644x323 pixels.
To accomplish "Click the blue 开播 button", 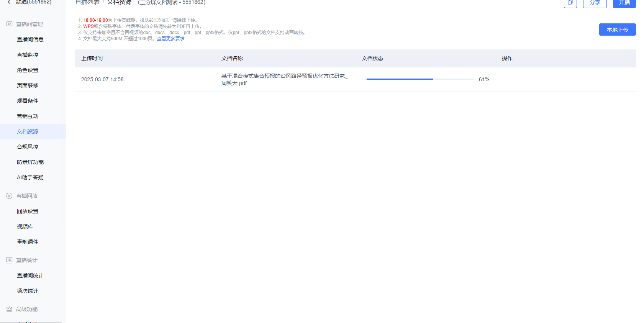I will tap(624, 3).
